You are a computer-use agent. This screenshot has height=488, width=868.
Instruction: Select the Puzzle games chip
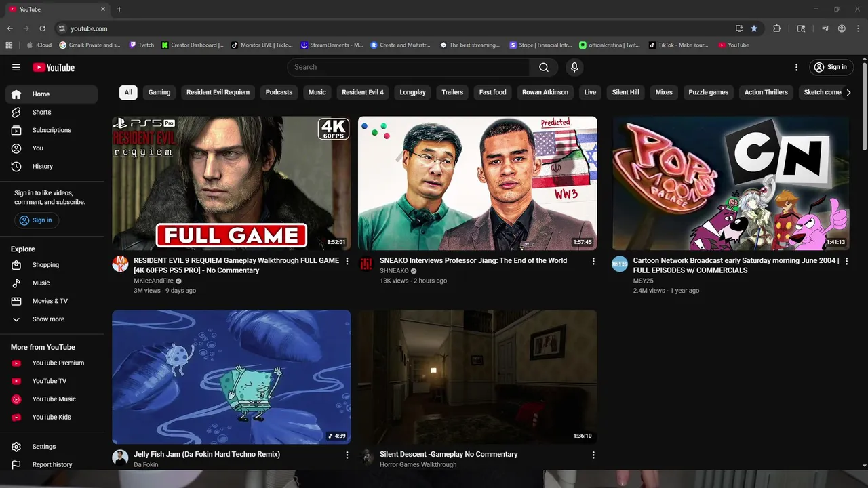click(x=709, y=92)
